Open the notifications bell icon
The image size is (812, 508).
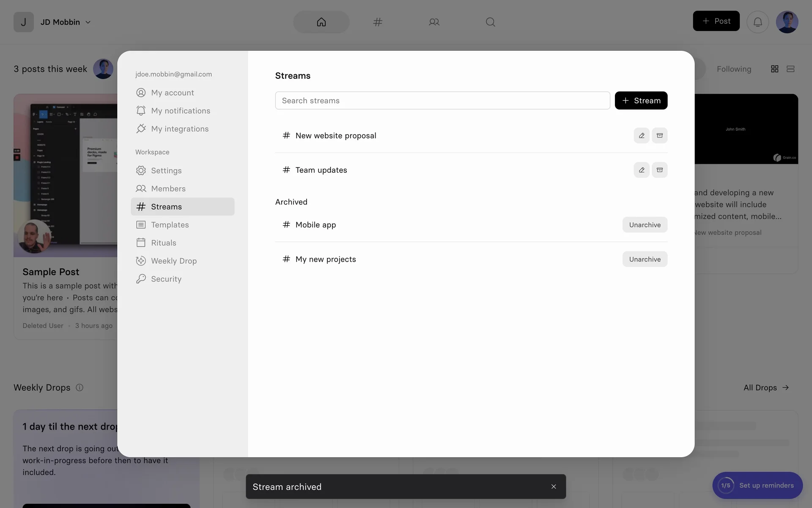tap(757, 22)
